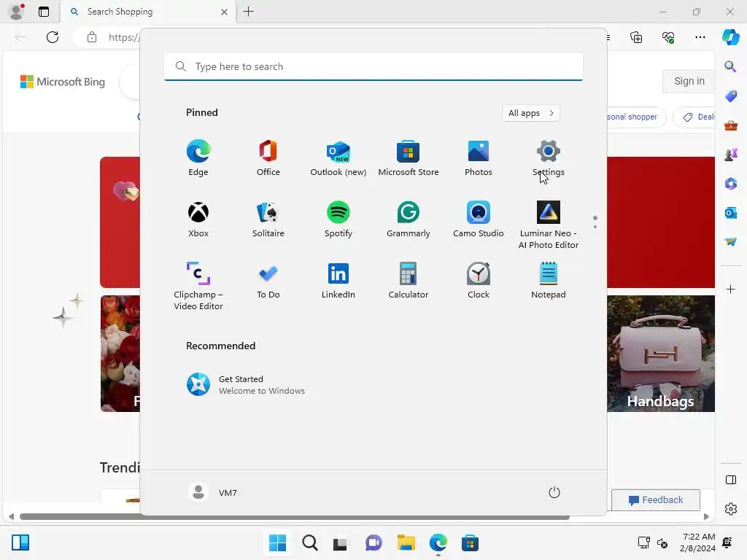The image size is (747, 560).
Task: Open Edge Settings and more menu
Action: click(x=700, y=37)
